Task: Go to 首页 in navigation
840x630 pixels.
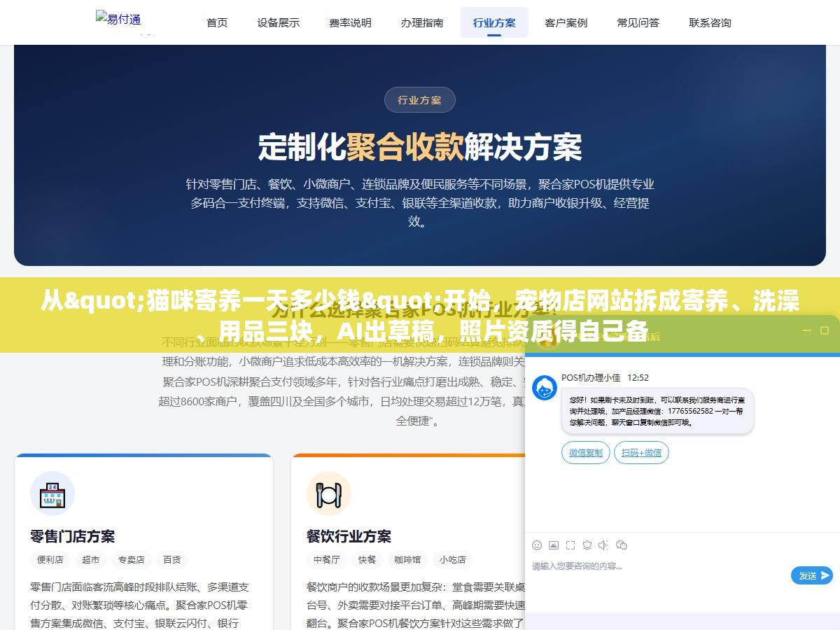Action: (x=217, y=22)
